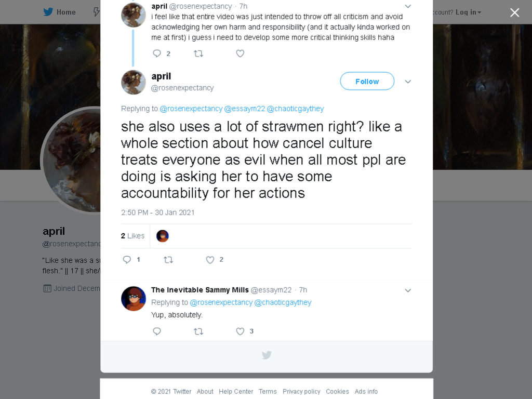Open the Log in dropdown
The image size is (532, 399).
(x=468, y=12)
